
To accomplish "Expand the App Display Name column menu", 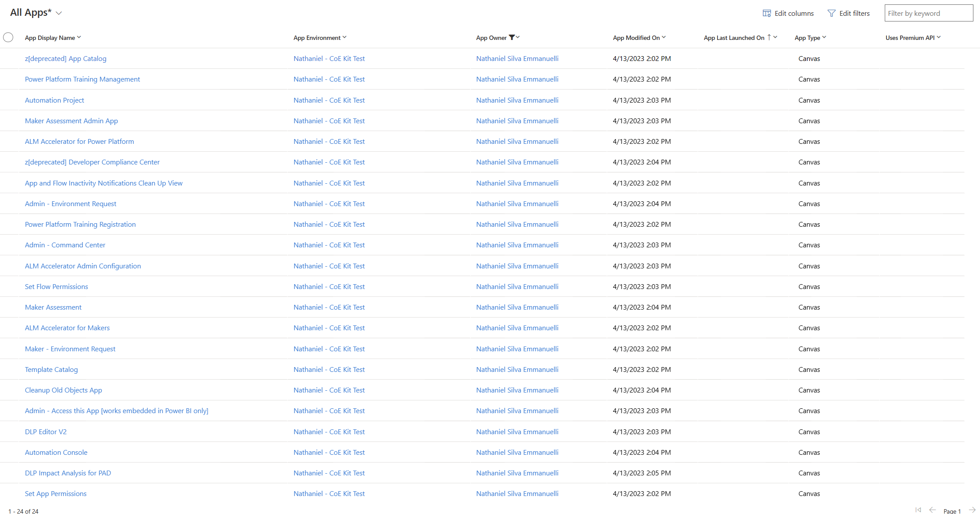I will [x=79, y=37].
